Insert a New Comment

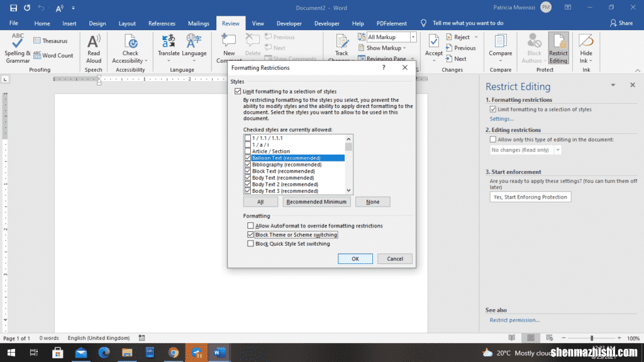coord(229,48)
